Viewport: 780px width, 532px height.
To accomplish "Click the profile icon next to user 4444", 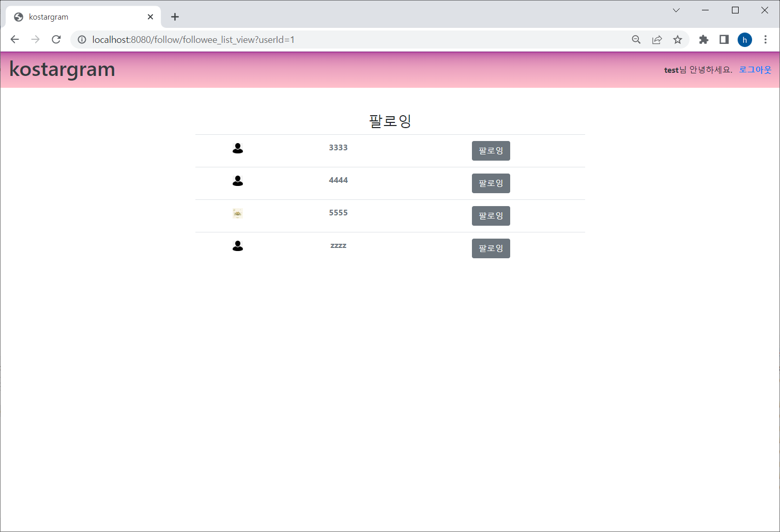I will coord(238,181).
